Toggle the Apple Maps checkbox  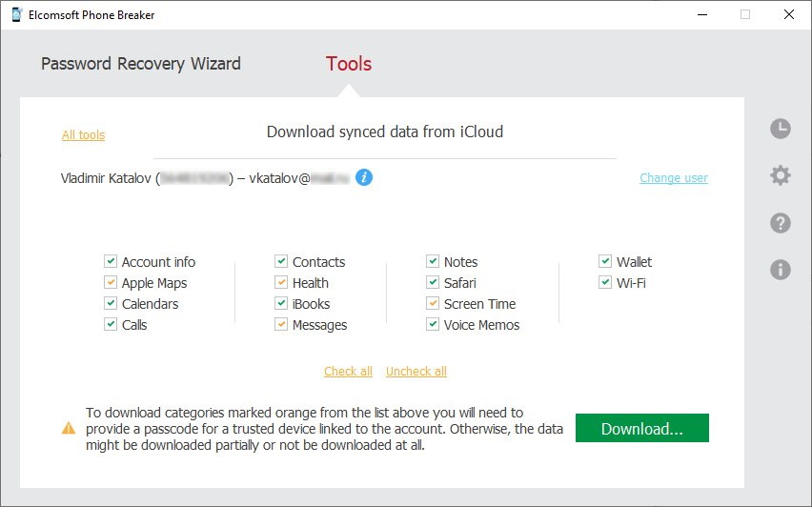pos(112,283)
